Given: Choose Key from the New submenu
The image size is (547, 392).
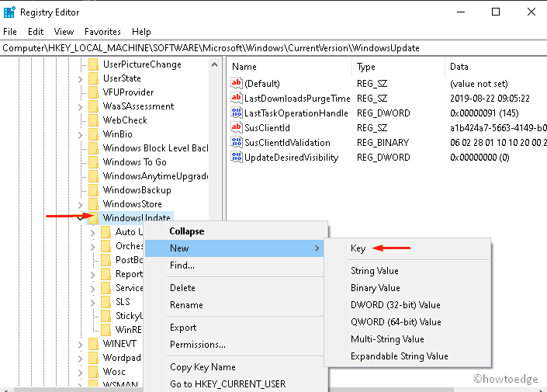Looking at the screenshot, I should click(358, 248).
